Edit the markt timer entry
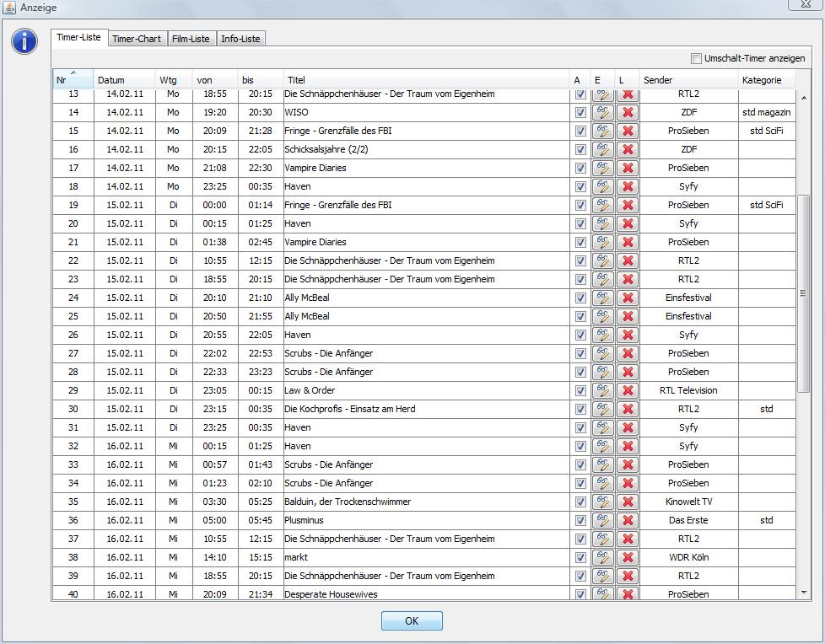Image resolution: width=825 pixels, height=644 pixels. point(603,557)
